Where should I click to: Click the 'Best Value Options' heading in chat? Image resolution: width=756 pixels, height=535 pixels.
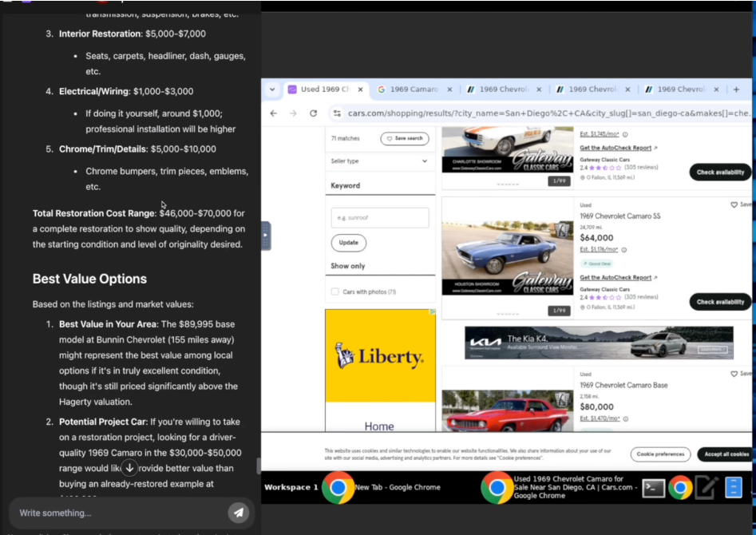pyautogui.click(x=89, y=279)
